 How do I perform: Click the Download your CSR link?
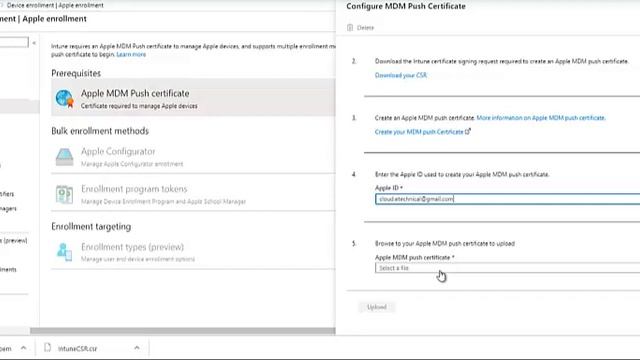pyautogui.click(x=400, y=75)
